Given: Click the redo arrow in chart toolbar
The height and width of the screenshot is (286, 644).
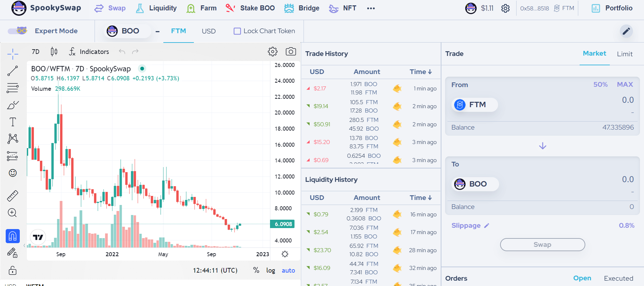Looking at the screenshot, I should pyautogui.click(x=135, y=52).
